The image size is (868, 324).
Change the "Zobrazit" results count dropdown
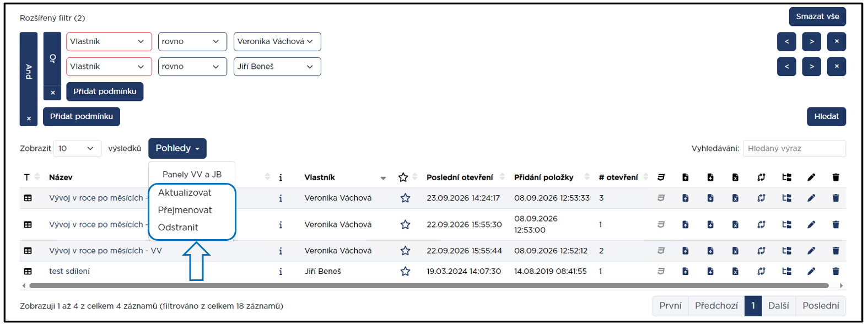(77, 148)
